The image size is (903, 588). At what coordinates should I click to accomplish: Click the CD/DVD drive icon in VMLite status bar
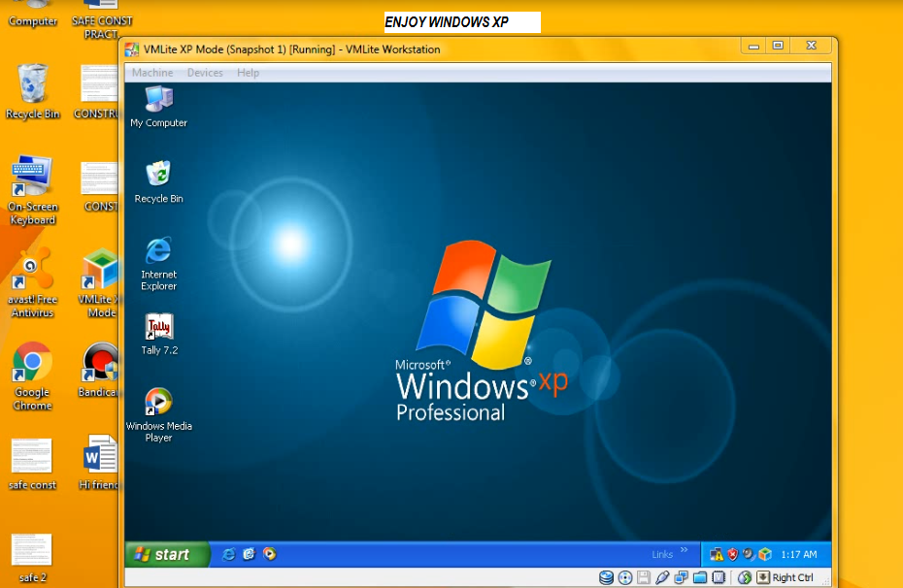(624, 577)
